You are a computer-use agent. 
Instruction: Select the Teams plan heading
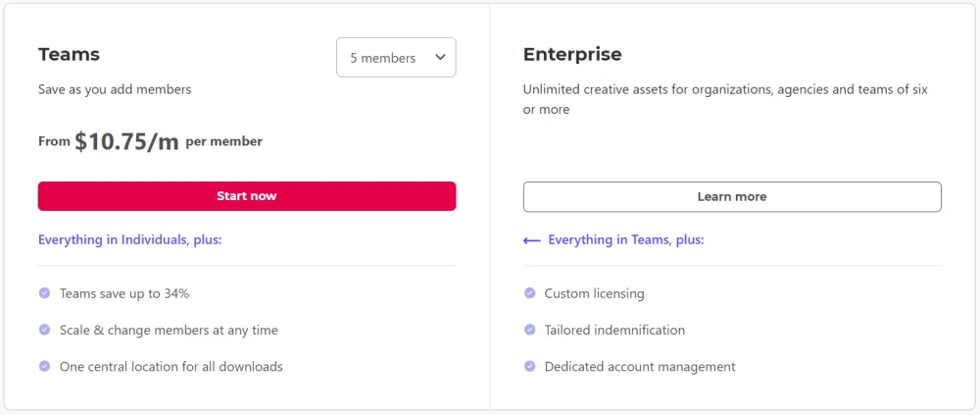tap(69, 54)
